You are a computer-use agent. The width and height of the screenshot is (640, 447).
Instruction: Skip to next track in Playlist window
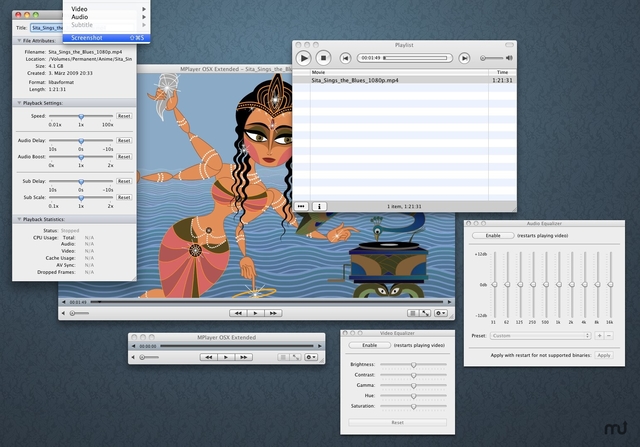click(464, 58)
